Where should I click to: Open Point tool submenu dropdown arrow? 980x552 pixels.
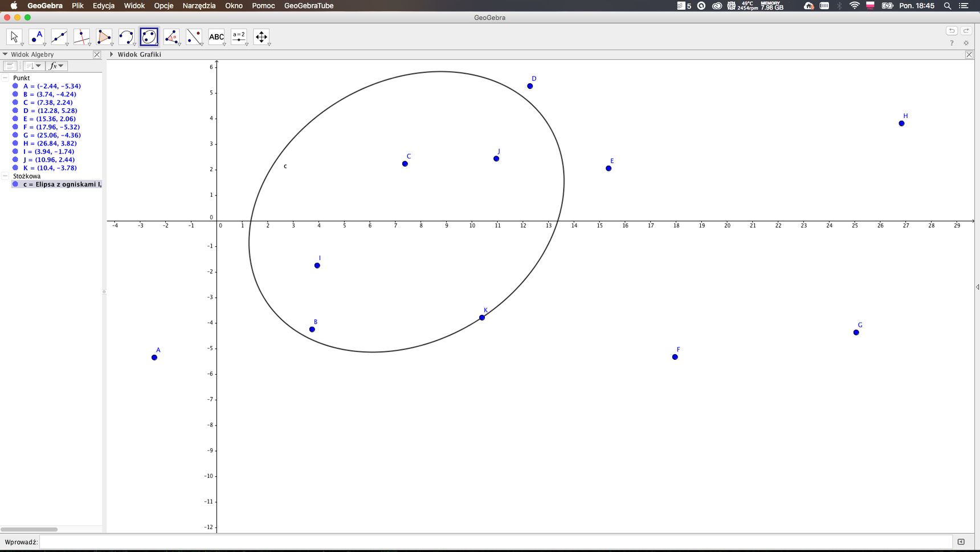coord(44,44)
